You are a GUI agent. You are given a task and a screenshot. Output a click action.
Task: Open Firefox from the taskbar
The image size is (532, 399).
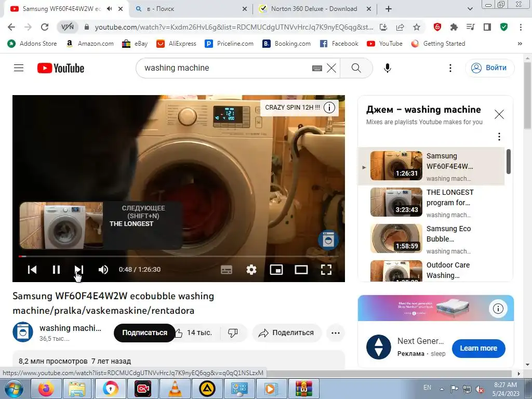point(46,389)
